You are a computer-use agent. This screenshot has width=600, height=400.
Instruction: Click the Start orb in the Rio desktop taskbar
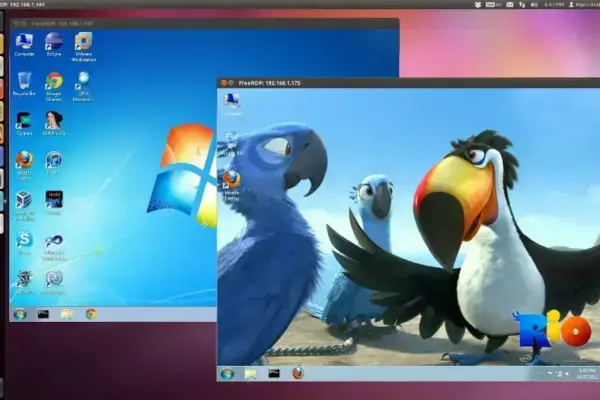pyautogui.click(x=227, y=373)
